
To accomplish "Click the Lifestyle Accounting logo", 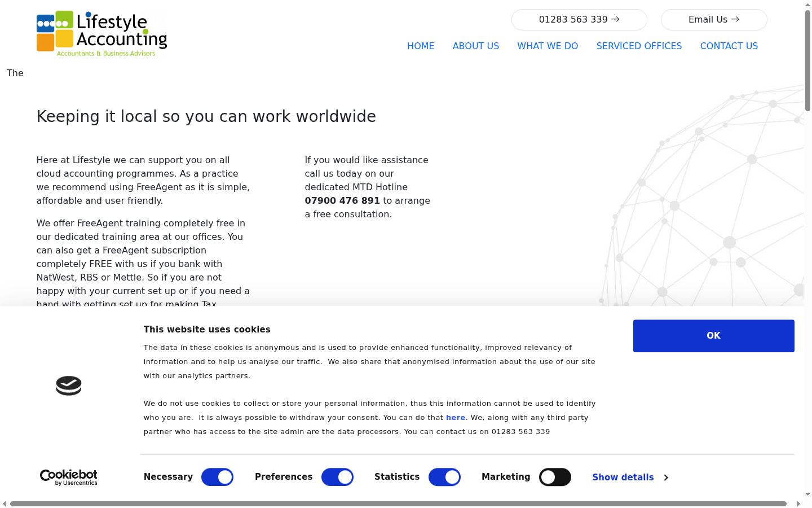I will (x=101, y=34).
